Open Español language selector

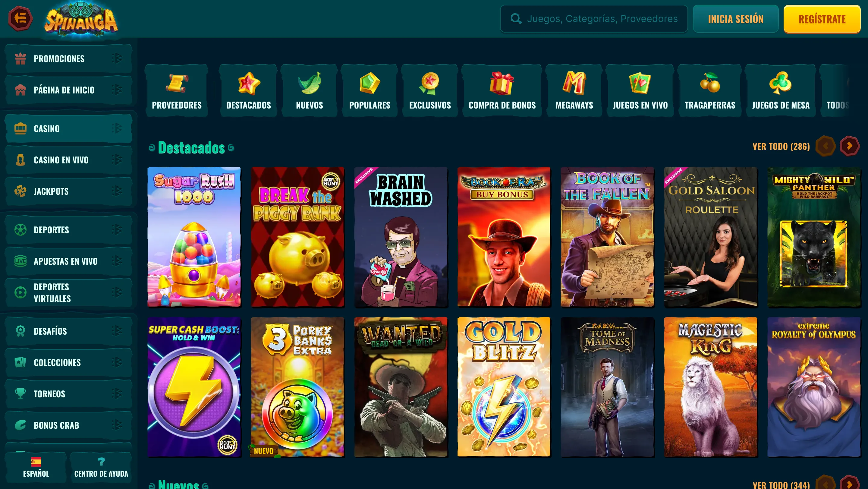click(x=36, y=467)
